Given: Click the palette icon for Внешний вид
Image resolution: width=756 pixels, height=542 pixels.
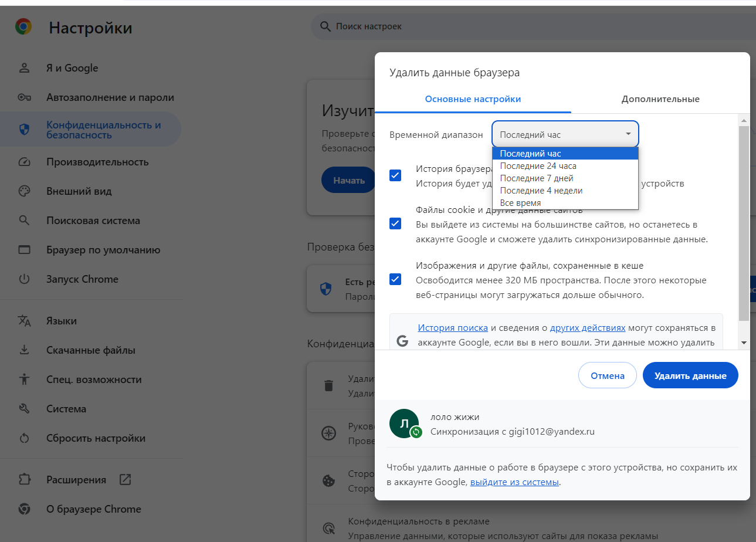Looking at the screenshot, I should [x=24, y=191].
